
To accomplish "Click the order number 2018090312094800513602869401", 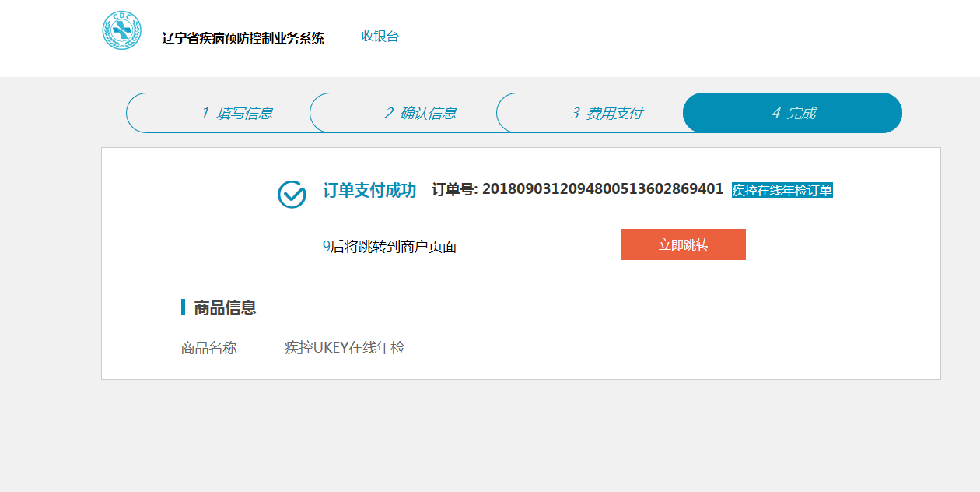I will (x=603, y=189).
